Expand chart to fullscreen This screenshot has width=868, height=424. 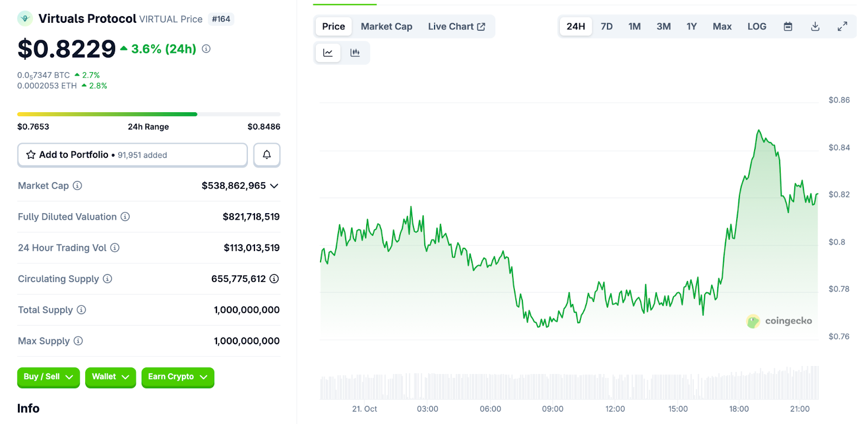[x=842, y=27]
